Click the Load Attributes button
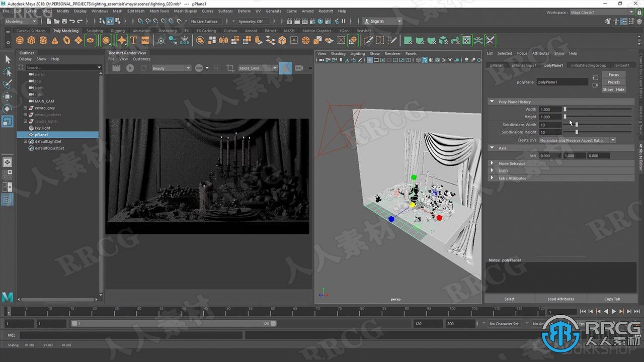 [x=560, y=299]
